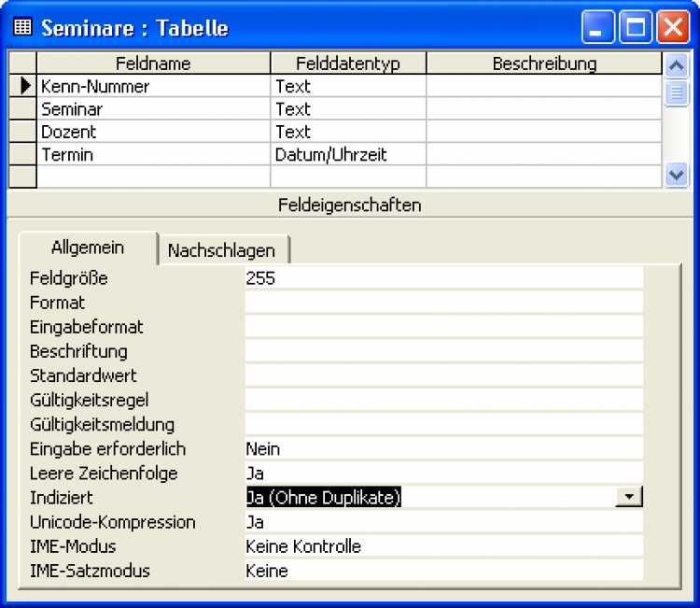Click the Eingabe erforderlich value field
Image resolution: width=700 pixels, height=608 pixels.
(x=443, y=449)
